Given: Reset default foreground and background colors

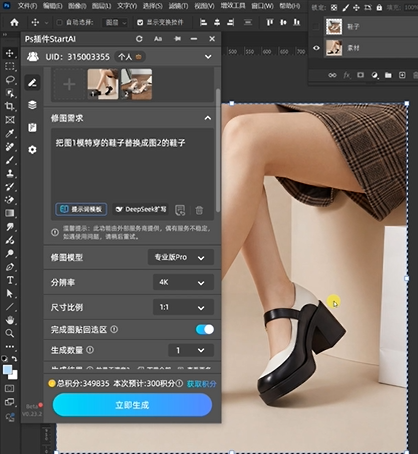Looking at the screenshot, I should (x=4, y=359).
